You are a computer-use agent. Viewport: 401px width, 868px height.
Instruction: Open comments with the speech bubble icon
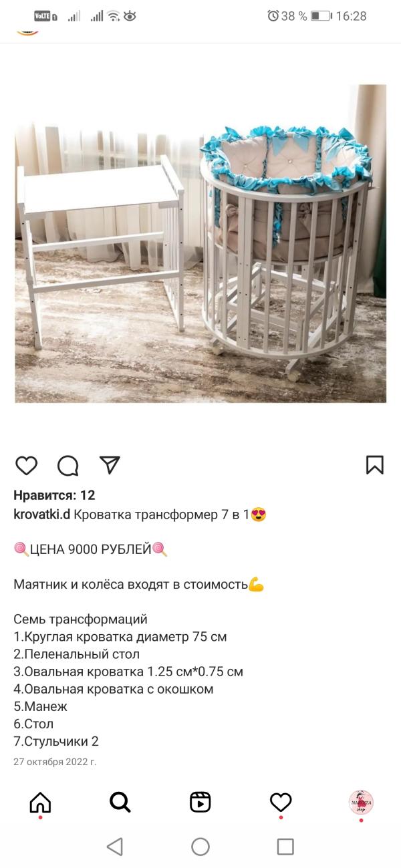click(68, 465)
